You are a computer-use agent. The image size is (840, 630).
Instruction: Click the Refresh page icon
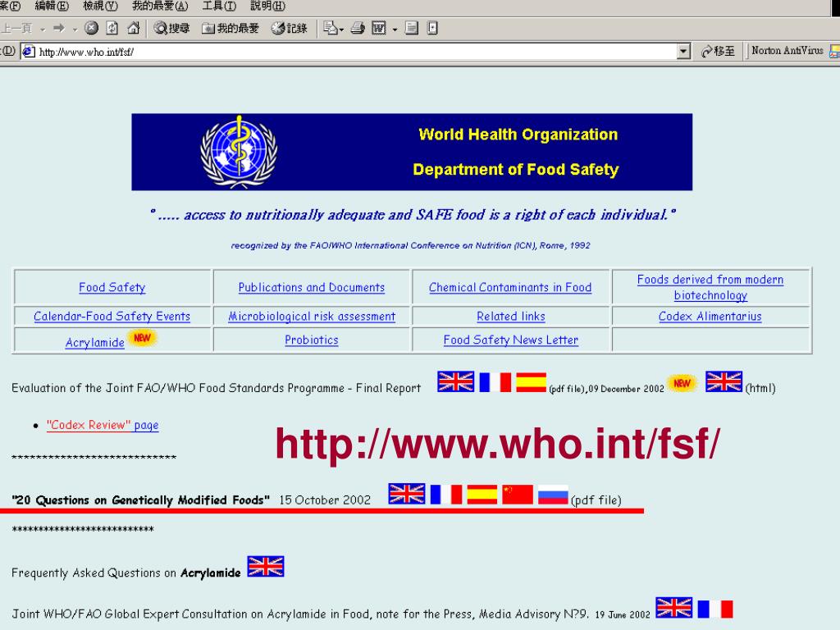coord(112,28)
